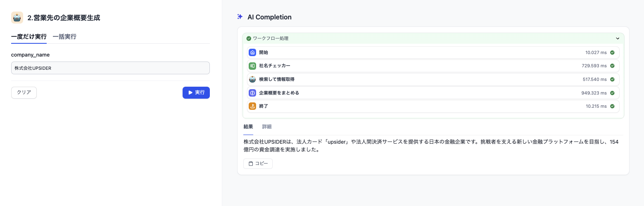644x206 pixels.
Task: Click the robot app icon beside title
Action: point(17,18)
